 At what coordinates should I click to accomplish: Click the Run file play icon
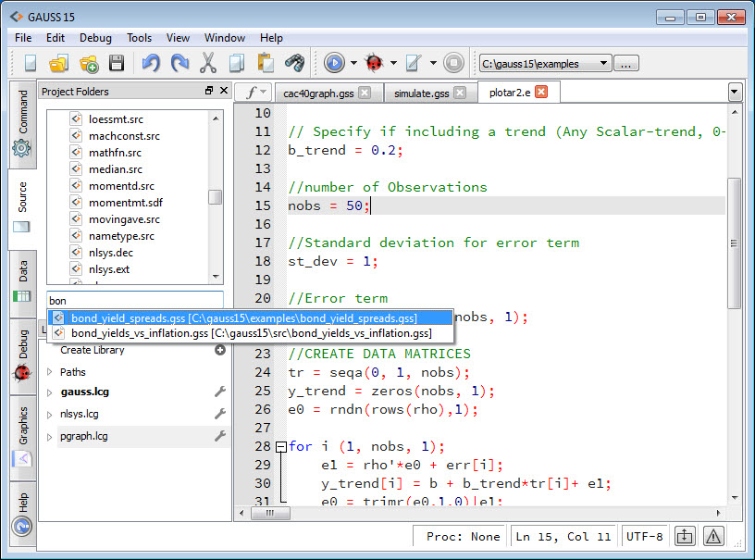[x=334, y=64]
